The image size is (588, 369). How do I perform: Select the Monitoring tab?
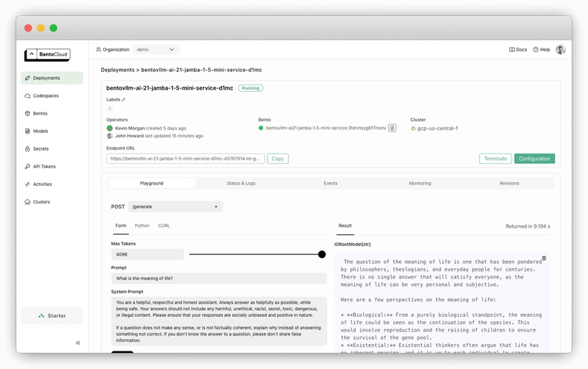tap(420, 183)
